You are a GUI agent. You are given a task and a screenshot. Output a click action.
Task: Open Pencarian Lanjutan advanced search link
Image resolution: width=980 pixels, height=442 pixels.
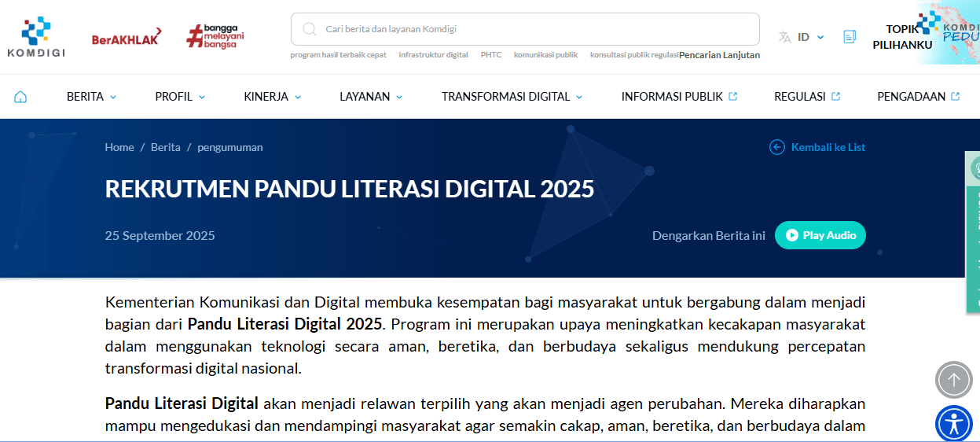pos(719,55)
